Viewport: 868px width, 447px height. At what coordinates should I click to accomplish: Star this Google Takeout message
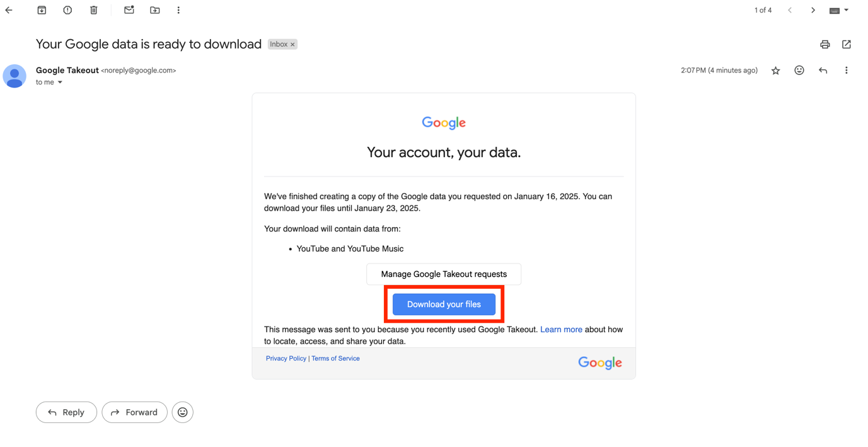coord(775,71)
